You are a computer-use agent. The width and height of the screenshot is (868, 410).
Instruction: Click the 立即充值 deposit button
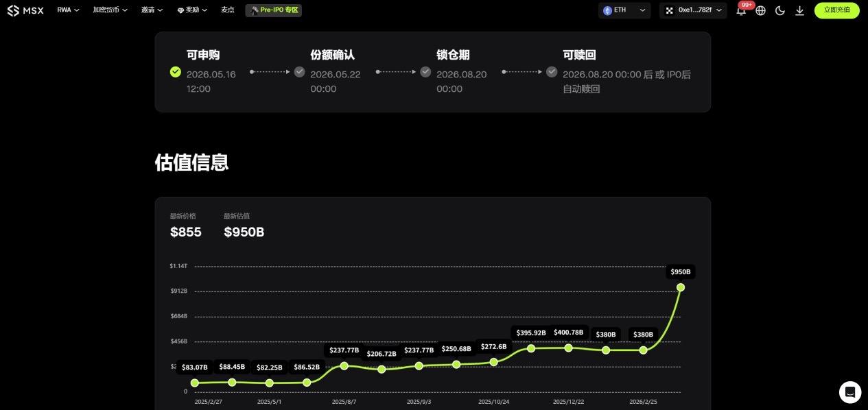coord(836,10)
